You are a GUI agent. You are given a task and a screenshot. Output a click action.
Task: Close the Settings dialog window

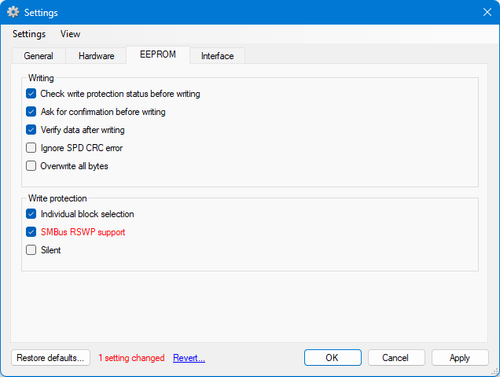tap(487, 12)
